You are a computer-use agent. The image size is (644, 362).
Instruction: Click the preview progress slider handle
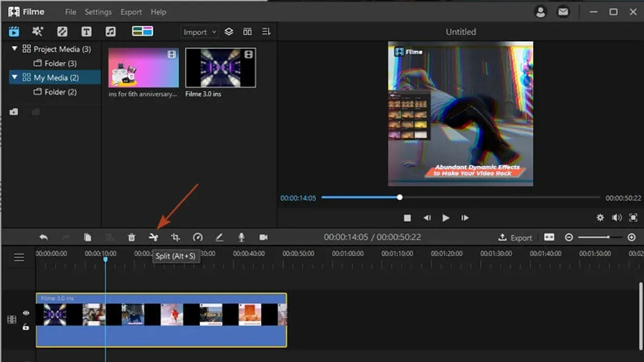tap(399, 197)
